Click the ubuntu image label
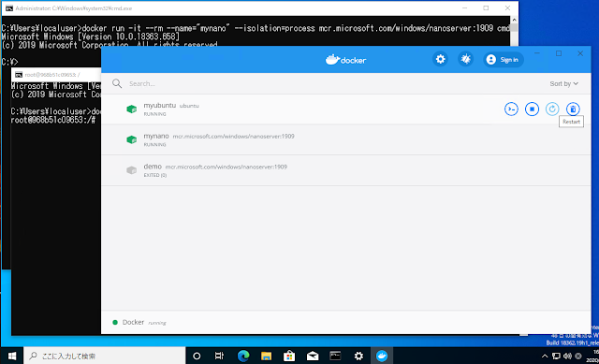This screenshot has width=599, height=364. click(189, 106)
